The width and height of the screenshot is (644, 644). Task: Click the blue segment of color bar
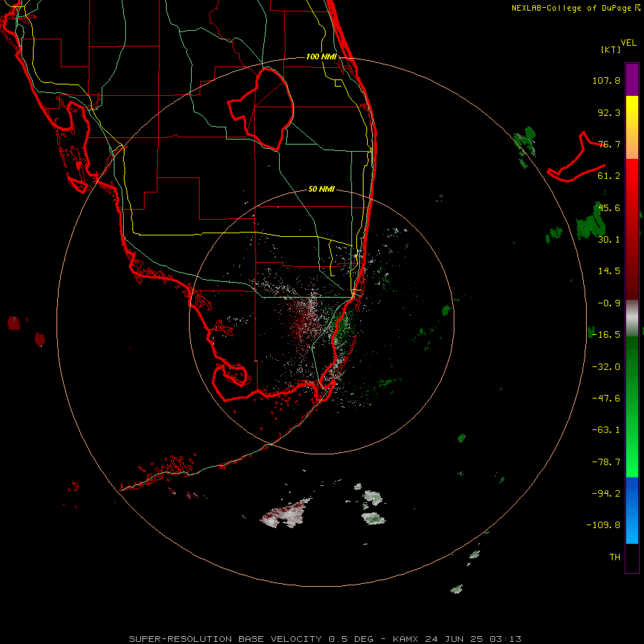(632, 510)
